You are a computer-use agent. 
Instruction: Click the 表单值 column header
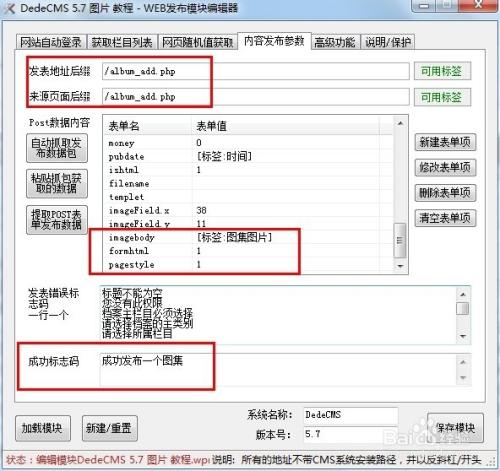pos(286,126)
